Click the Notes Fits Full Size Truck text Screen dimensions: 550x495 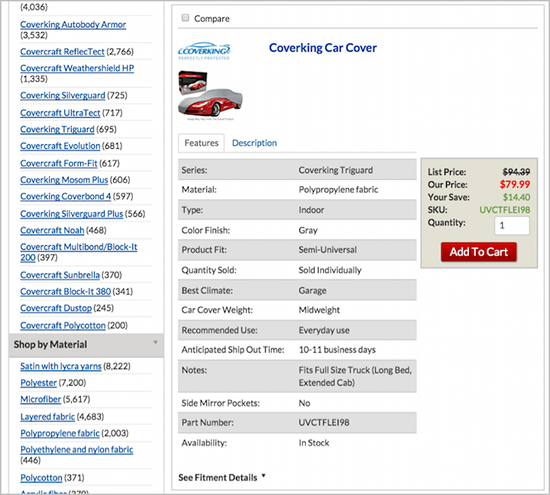point(355,376)
